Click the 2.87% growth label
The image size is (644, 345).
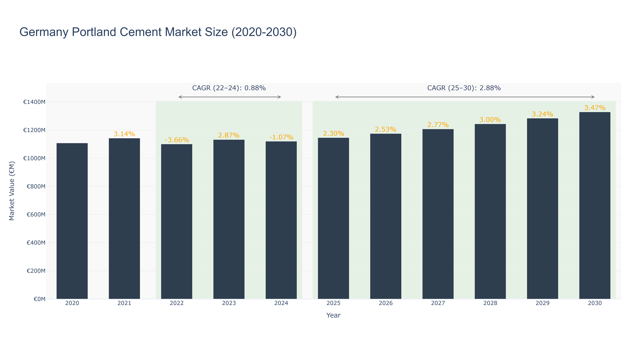(229, 135)
